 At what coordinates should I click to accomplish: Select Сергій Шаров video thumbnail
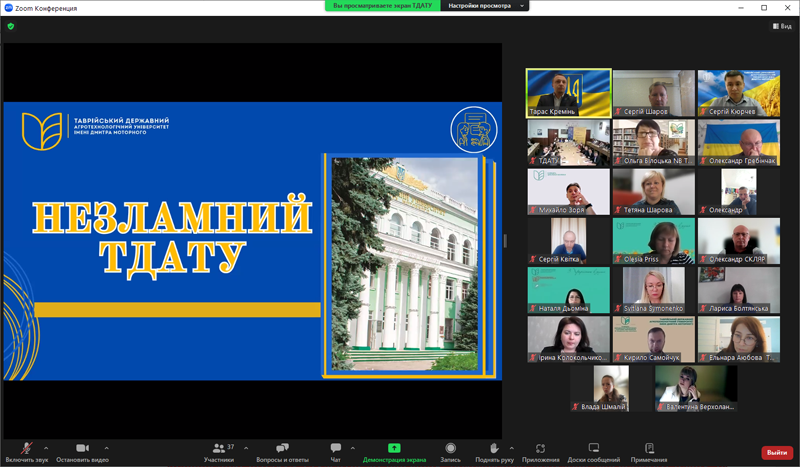point(654,93)
